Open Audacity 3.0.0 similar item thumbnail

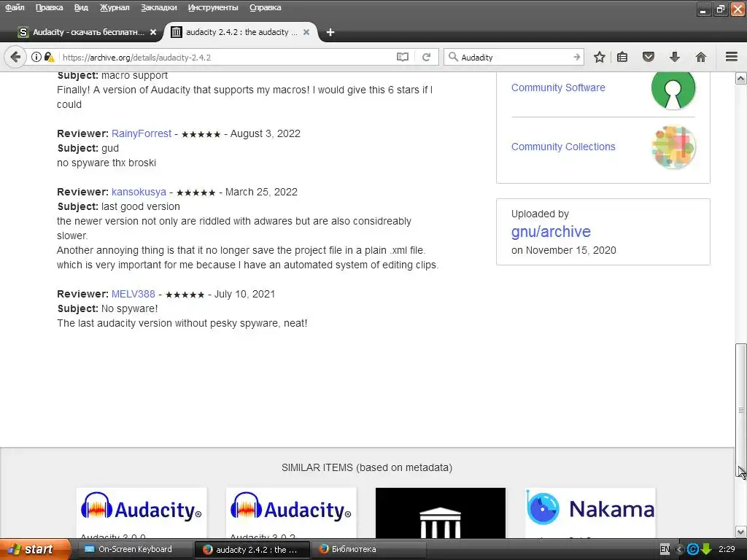click(x=142, y=513)
